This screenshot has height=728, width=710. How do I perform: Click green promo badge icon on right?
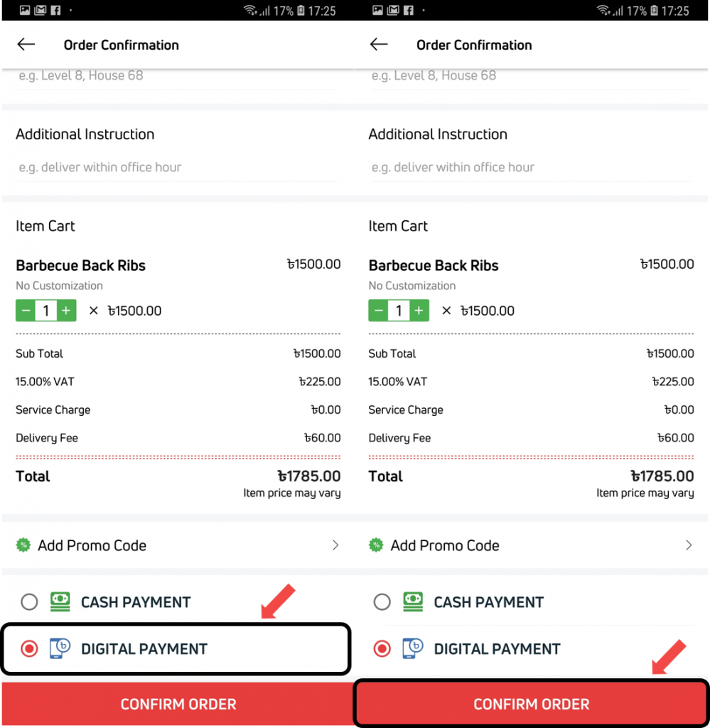[376, 545]
